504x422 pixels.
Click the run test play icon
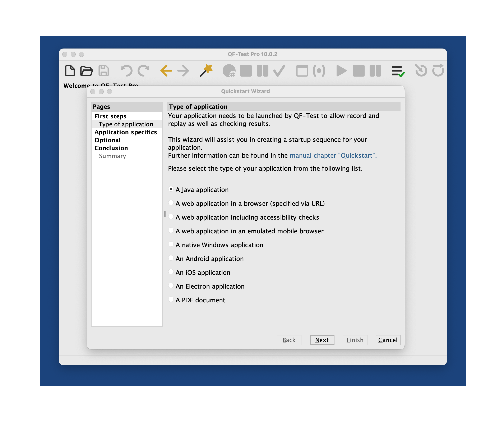pos(341,71)
